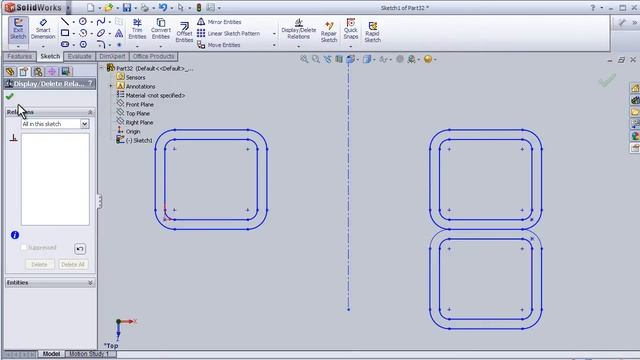Open the DimXpertManager tab icon
This screenshot has width=640, height=360.
pyautogui.click(x=52, y=72)
